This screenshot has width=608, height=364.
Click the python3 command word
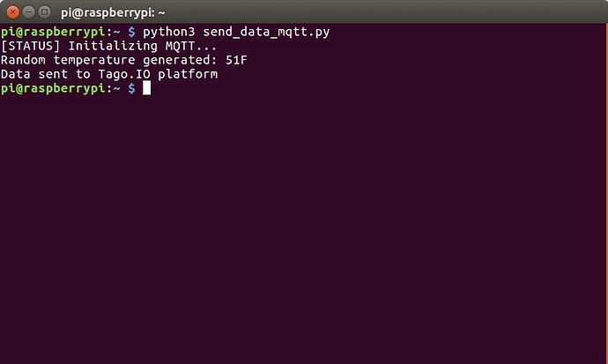[x=169, y=32]
